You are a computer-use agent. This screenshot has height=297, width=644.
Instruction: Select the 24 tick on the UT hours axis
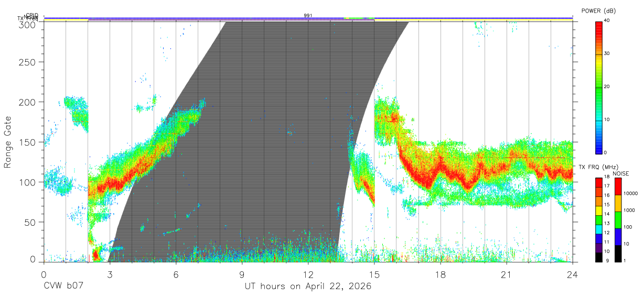[x=572, y=274]
